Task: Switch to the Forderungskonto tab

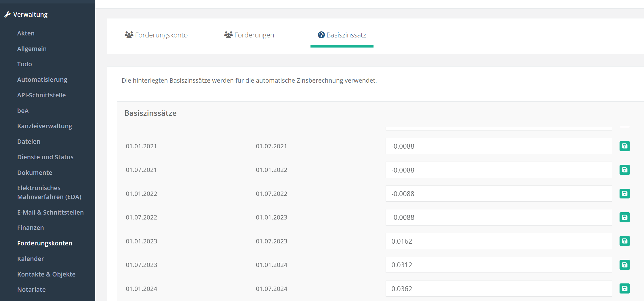Action: (156, 35)
